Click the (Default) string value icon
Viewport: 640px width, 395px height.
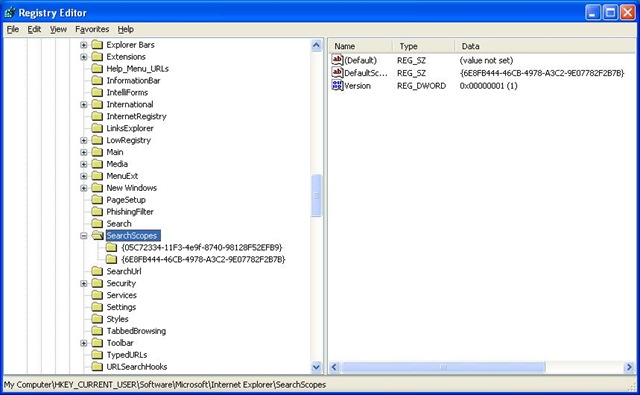point(337,60)
